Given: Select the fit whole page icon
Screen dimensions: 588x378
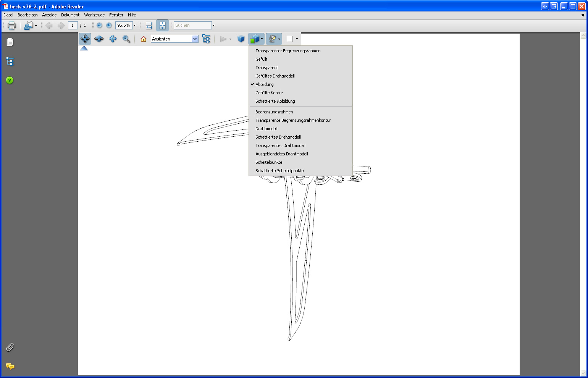Looking at the screenshot, I should point(162,26).
